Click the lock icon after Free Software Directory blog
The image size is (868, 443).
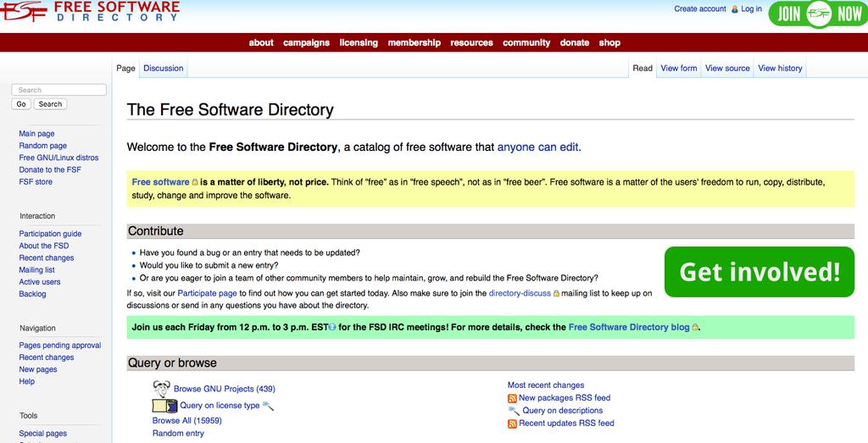[695, 328]
